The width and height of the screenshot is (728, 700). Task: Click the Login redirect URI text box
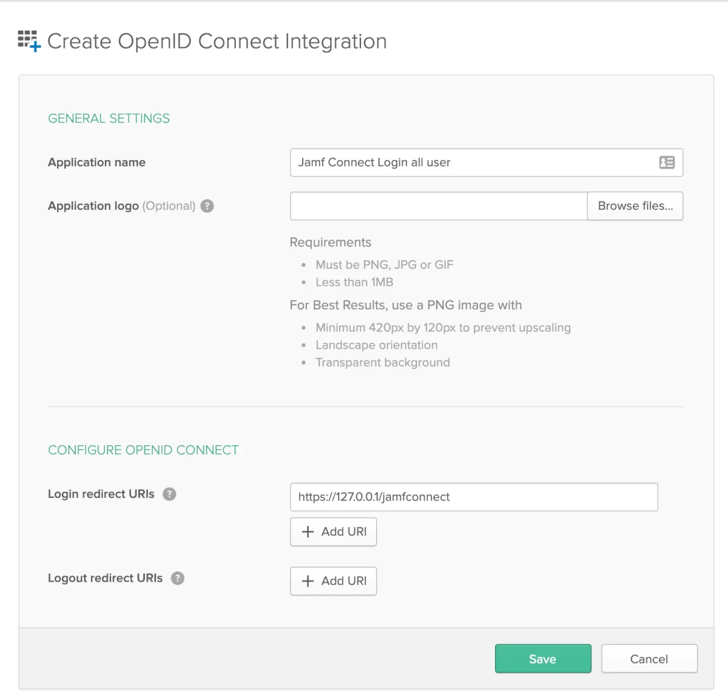coord(473,497)
